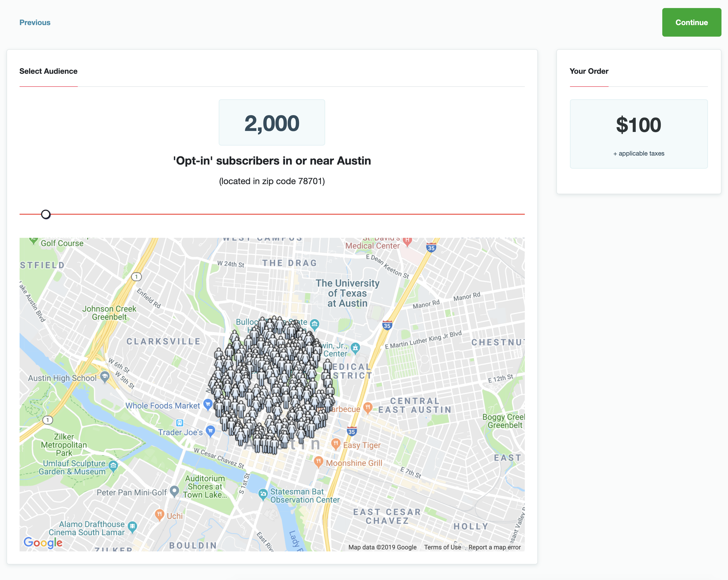Select Alamo Drafthouse Cinema marker icon
This screenshot has height=580, width=728.
133,527
